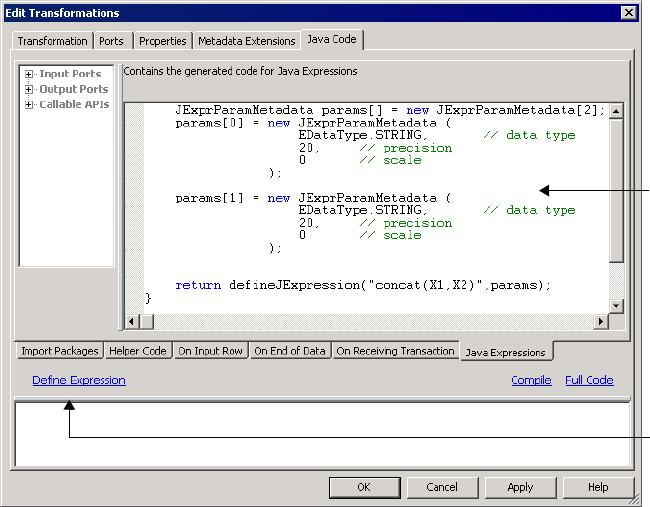The height and width of the screenshot is (507, 650).
Task: Close the Edit Transformations dialog
Action: point(628,13)
